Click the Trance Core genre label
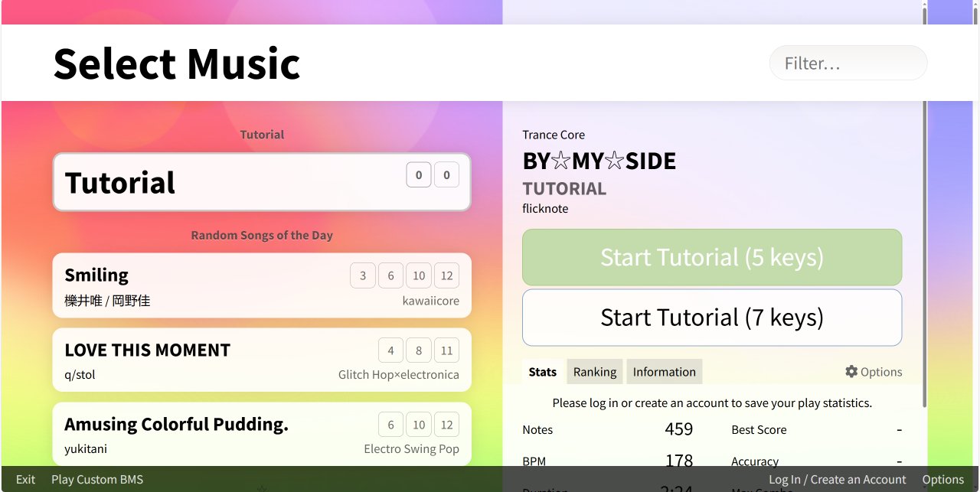The image size is (980, 492). point(554,135)
